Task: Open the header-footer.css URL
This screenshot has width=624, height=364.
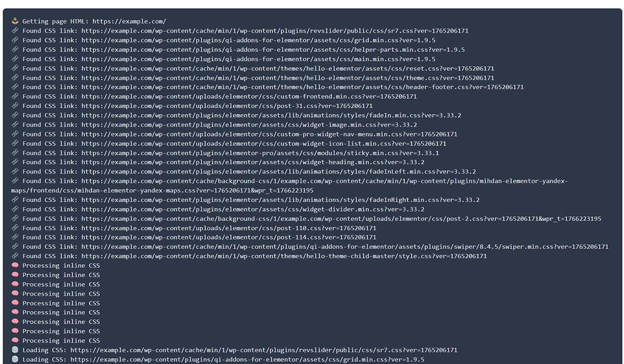Action: [302, 87]
